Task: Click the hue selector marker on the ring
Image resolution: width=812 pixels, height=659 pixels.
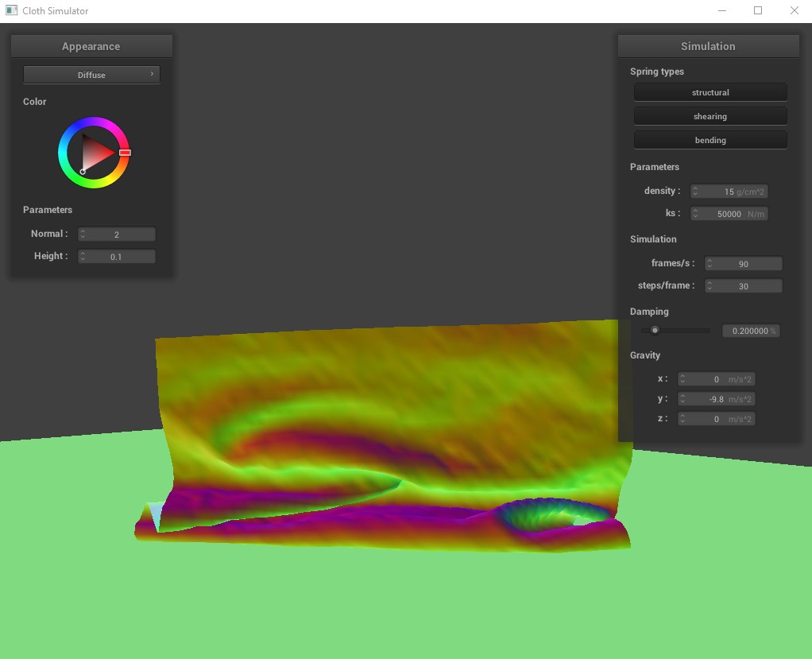Action: (x=125, y=153)
